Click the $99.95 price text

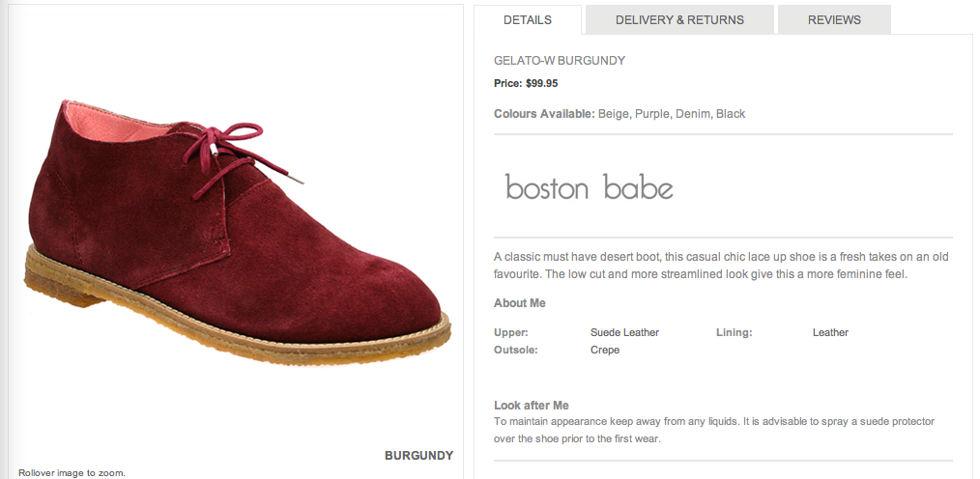click(x=541, y=83)
